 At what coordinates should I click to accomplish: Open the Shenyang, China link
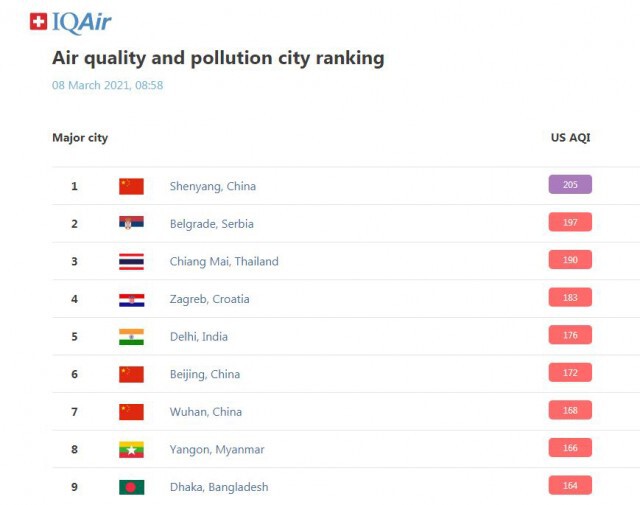(213, 187)
